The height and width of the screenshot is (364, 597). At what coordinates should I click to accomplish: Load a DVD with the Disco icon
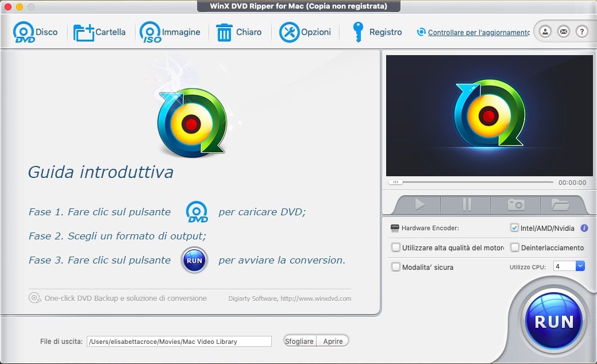[x=24, y=32]
